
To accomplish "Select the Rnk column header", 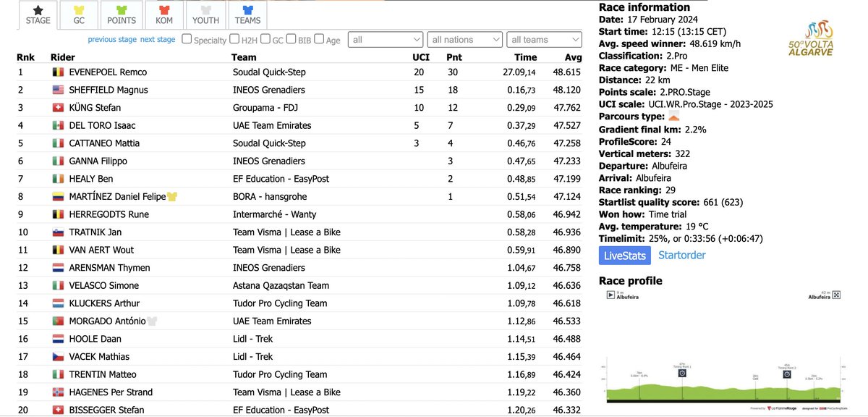I will coord(25,57).
